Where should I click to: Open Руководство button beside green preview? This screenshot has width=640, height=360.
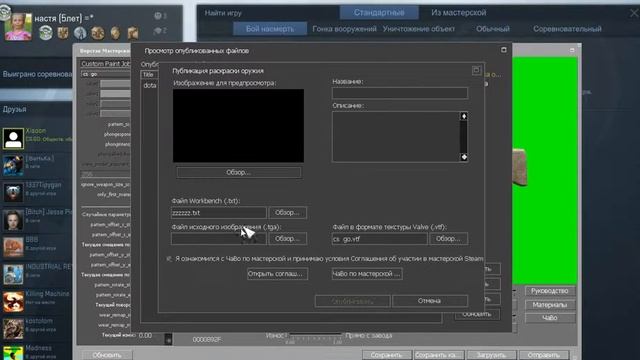550,291
